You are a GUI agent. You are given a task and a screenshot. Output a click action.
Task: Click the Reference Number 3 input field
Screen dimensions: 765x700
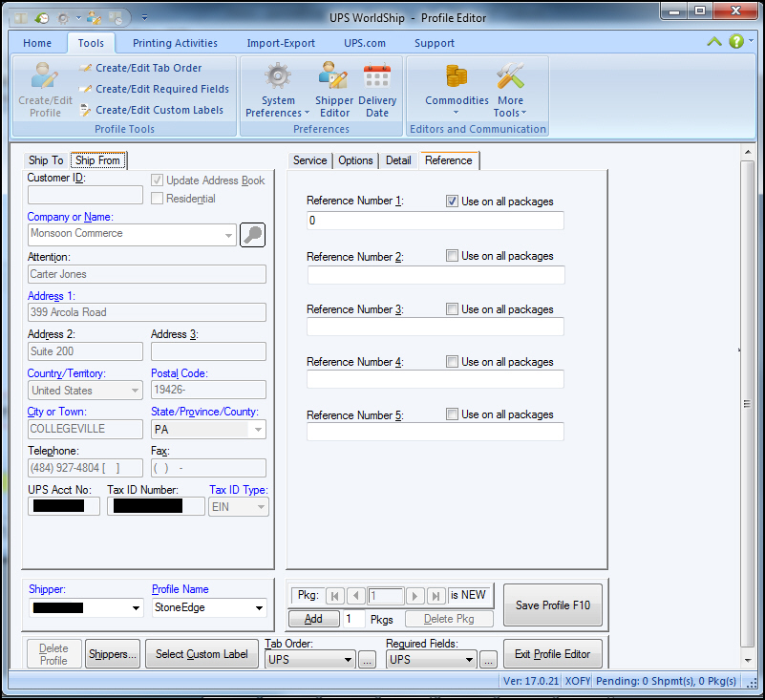tap(435, 328)
